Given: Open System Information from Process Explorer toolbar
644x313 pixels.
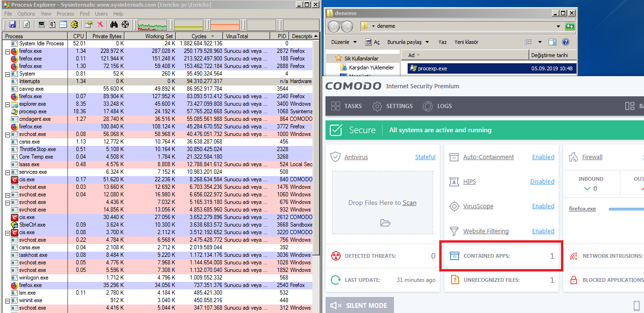Looking at the screenshot, I should (42, 24).
